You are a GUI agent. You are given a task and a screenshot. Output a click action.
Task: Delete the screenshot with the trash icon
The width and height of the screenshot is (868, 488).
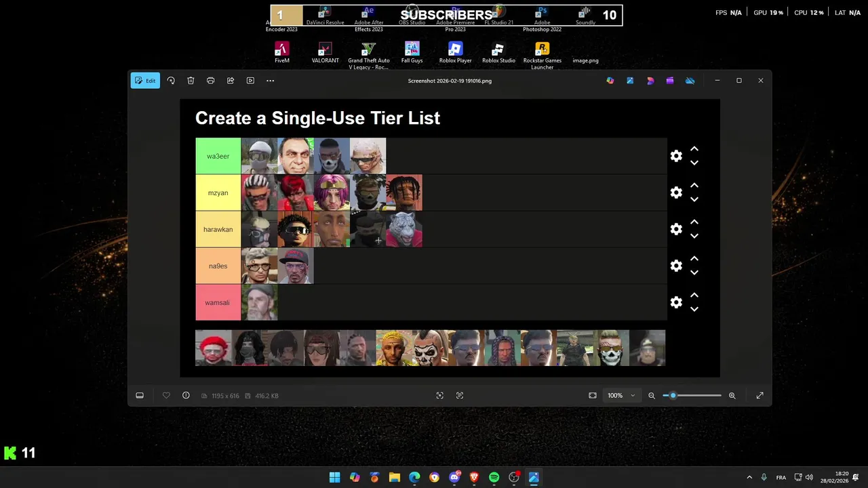191,81
